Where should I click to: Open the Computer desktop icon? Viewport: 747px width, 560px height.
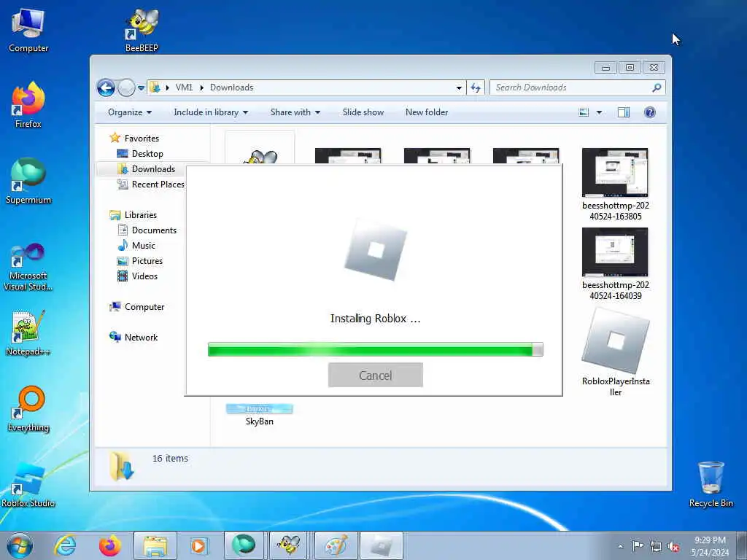(x=28, y=29)
